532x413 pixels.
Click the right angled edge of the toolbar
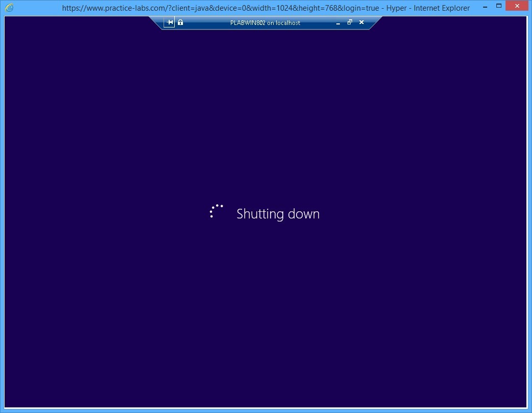point(374,22)
